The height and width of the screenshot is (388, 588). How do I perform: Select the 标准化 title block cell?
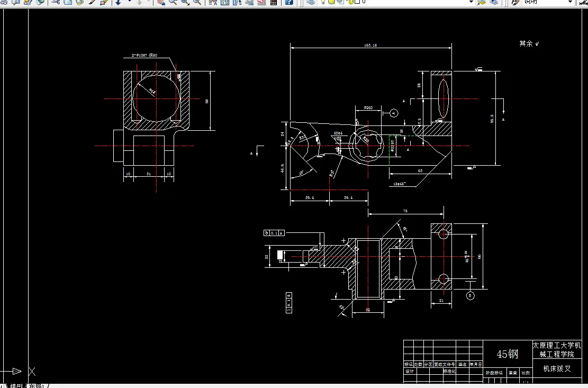pos(450,372)
